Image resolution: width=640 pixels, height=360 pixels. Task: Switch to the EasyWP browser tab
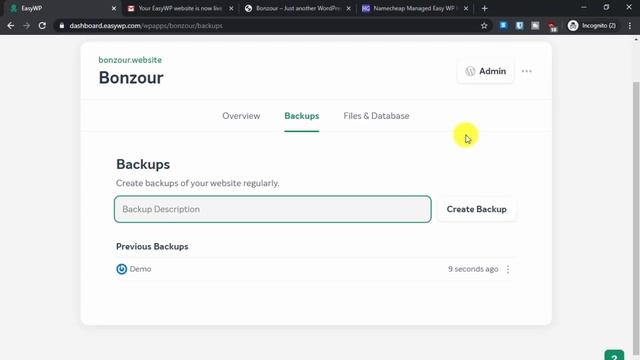61,8
